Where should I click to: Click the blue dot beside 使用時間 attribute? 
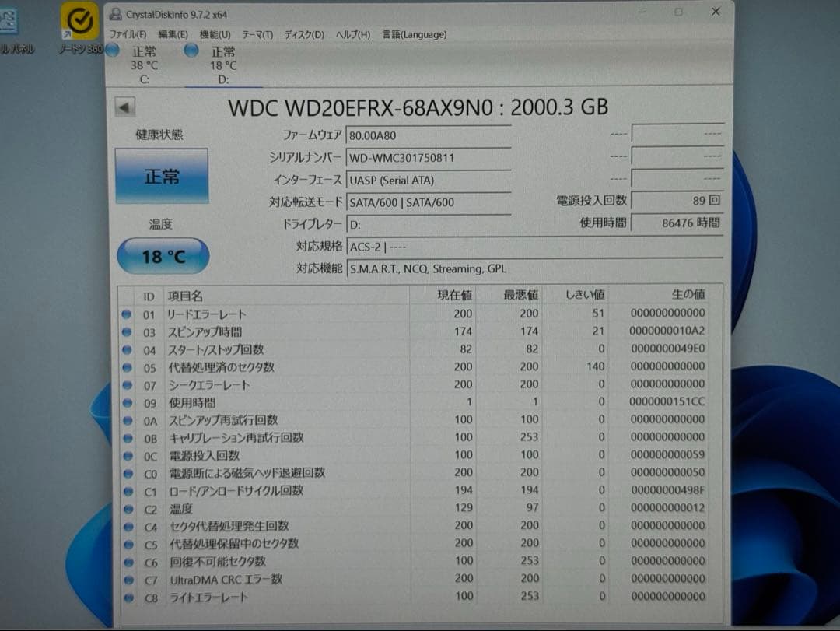(x=126, y=403)
